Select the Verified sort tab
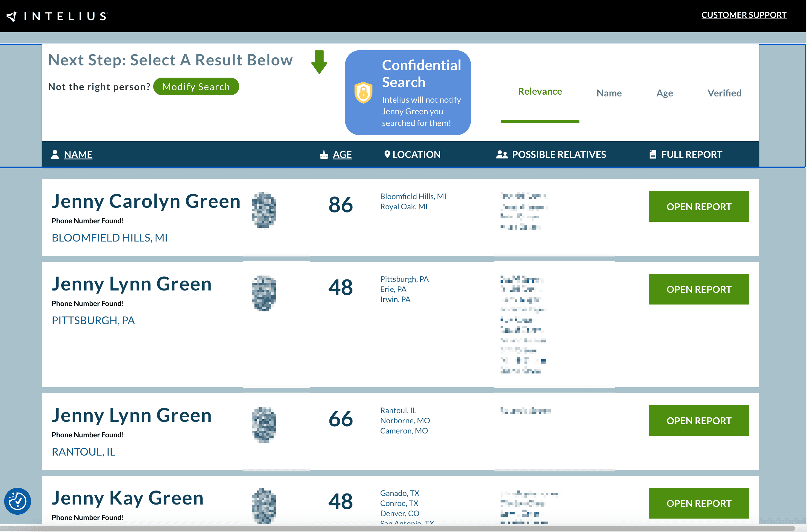This screenshot has height=532, width=807. click(x=724, y=93)
